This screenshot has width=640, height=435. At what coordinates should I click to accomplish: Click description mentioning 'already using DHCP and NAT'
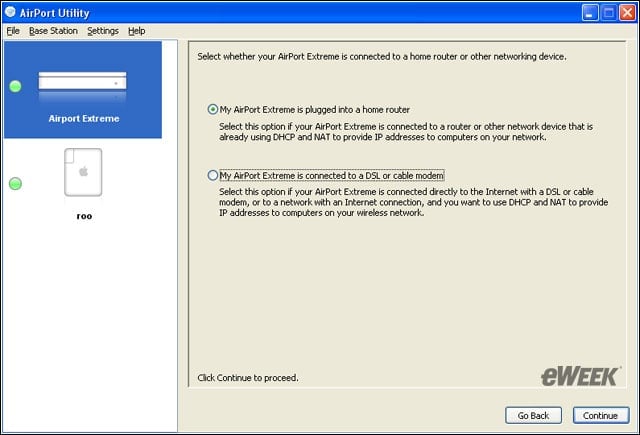406,132
